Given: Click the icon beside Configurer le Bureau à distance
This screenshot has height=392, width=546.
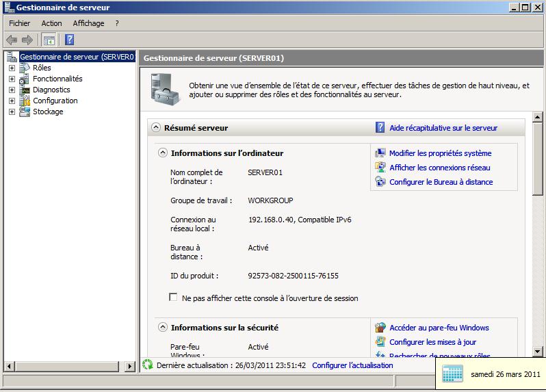Looking at the screenshot, I should (x=380, y=182).
